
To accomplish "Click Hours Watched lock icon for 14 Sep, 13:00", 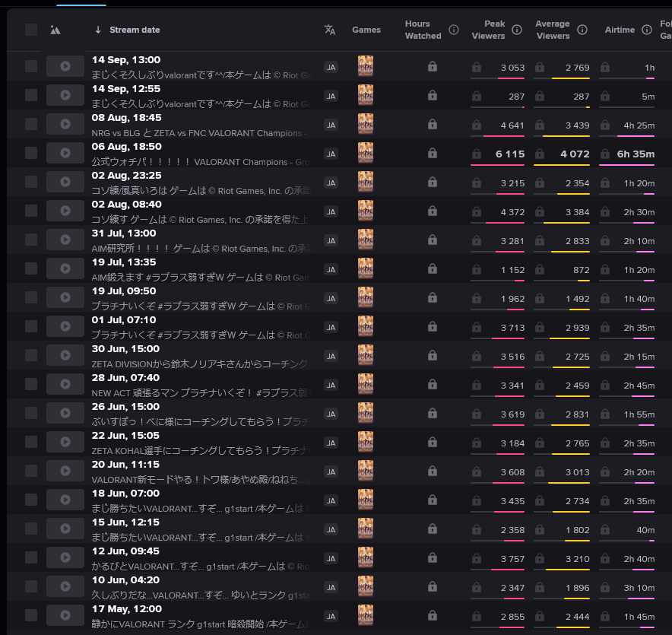I will click(433, 66).
